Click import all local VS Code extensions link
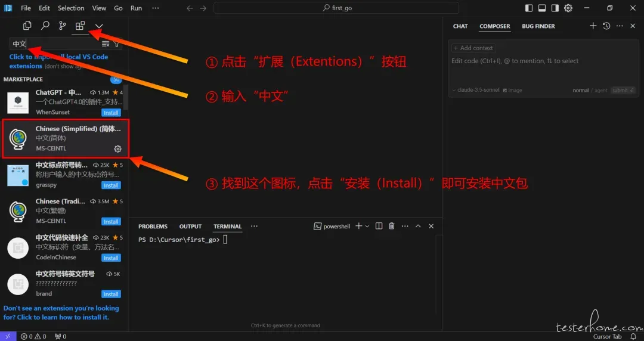 tap(58, 61)
